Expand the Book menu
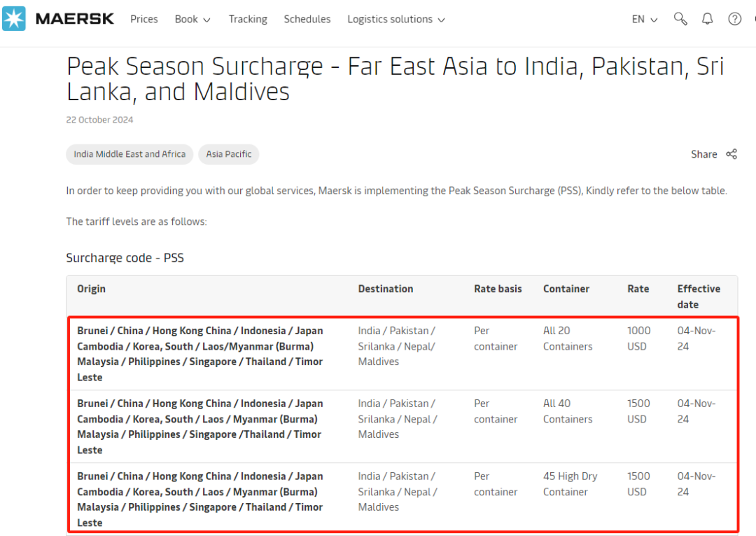The image size is (756, 536). pyautogui.click(x=192, y=19)
